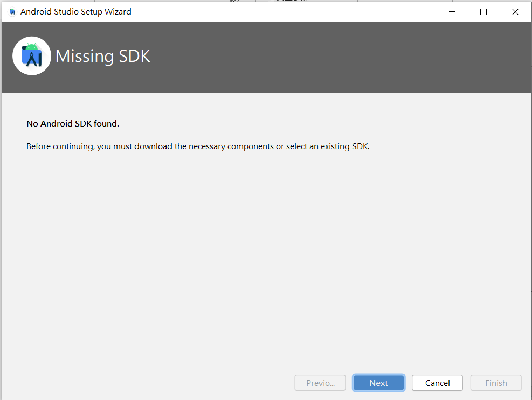Click the 'Before continuing' instruction text
This screenshot has width=532, height=400.
[198, 146]
